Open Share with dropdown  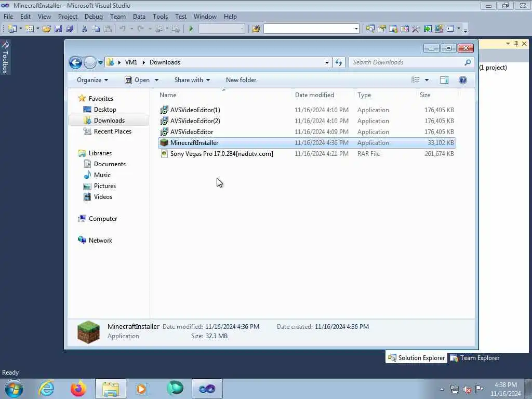tap(192, 80)
